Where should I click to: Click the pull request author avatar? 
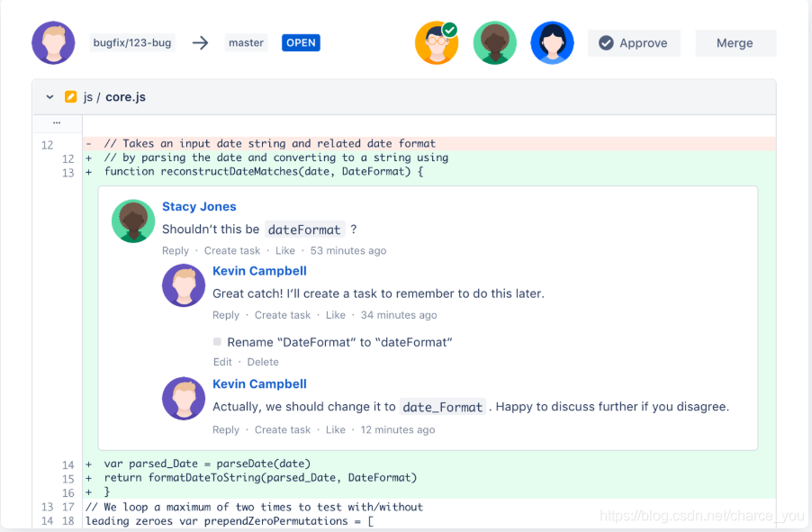click(x=53, y=43)
